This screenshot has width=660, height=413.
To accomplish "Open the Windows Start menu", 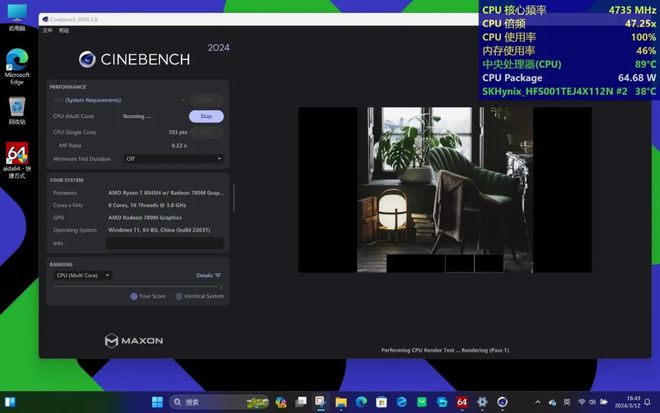I will [x=157, y=402].
